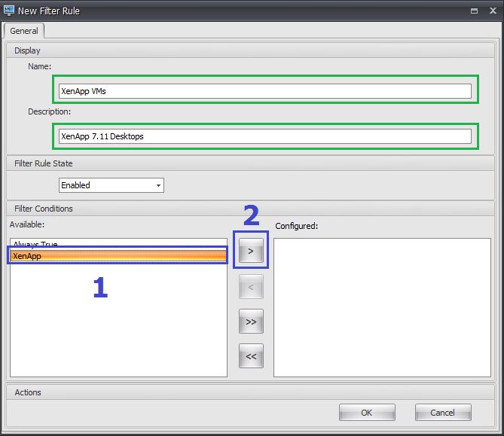Focus the Name field containing 'XenApp VMs'
This screenshot has height=436, width=504.
click(x=264, y=91)
